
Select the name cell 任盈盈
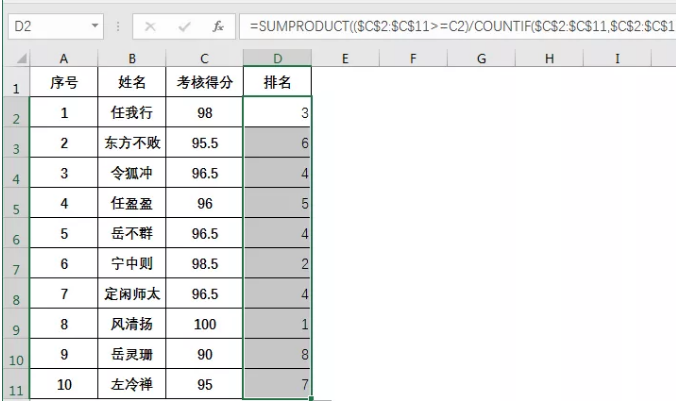[132, 203]
